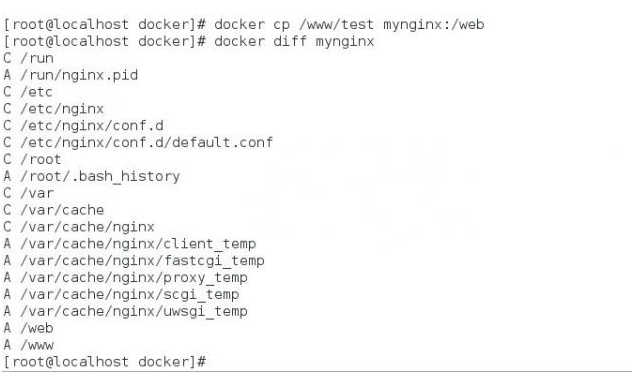Select the /var/cache/nginx/proxy_temp path
Screen dimensions: 639x383
[x=134, y=277]
